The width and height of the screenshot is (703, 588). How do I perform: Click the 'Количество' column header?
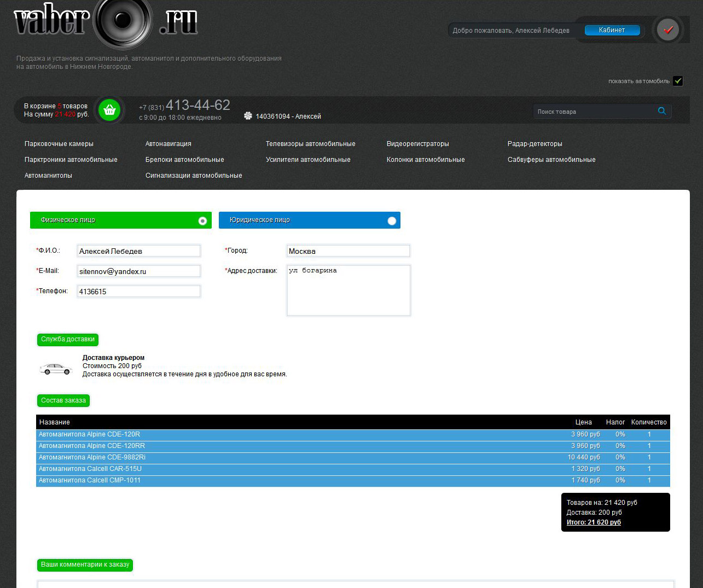pos(649,422)
